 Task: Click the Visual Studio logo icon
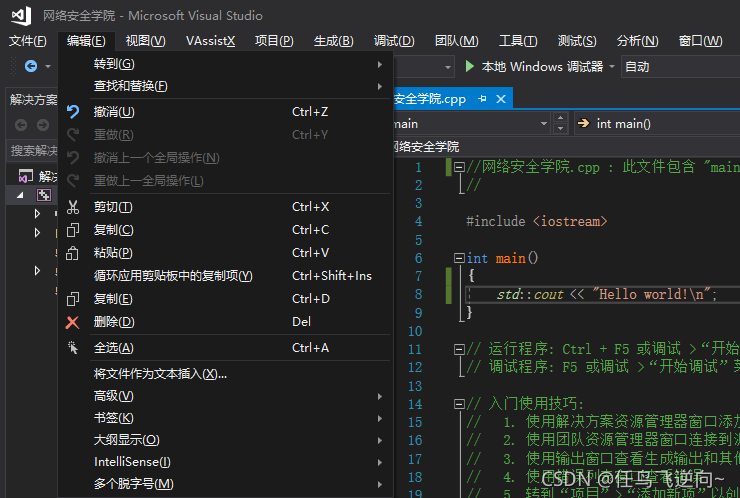(21, 15)
